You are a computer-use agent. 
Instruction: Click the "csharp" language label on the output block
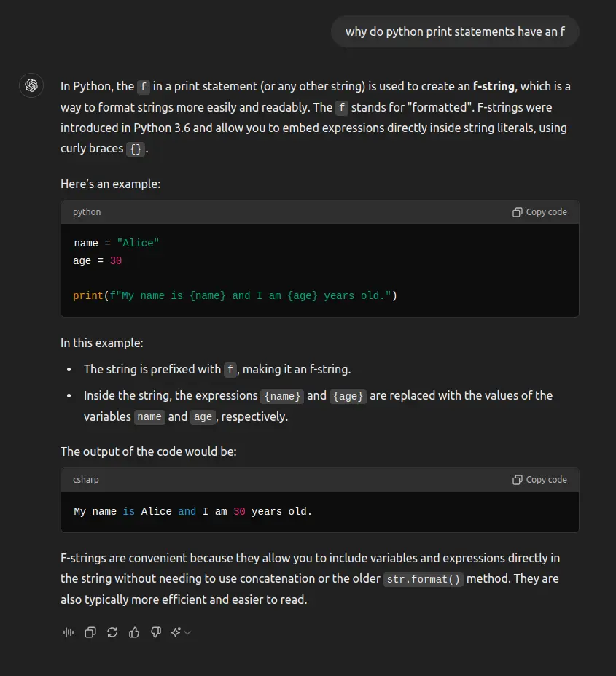[x=87, y=480]
